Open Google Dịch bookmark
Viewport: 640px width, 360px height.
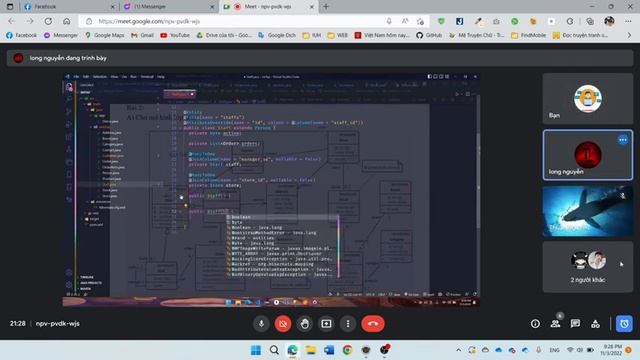pos(277,36)
